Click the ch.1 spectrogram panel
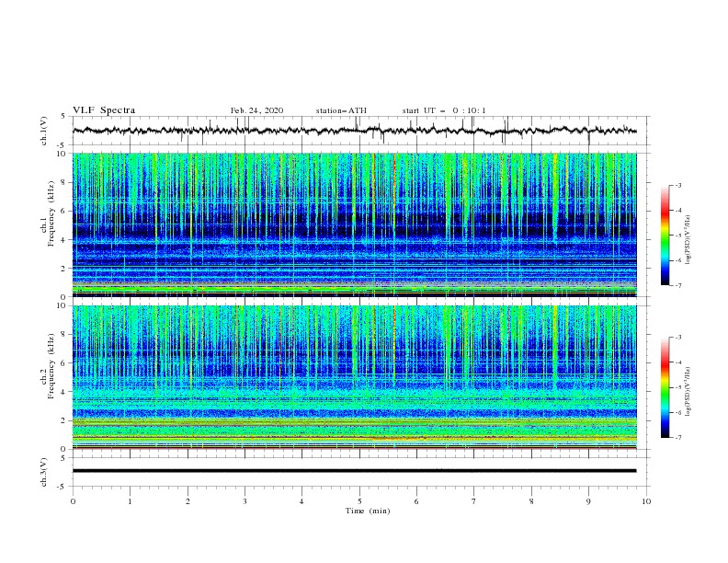The image size is (728, 563). click(355, 224)
